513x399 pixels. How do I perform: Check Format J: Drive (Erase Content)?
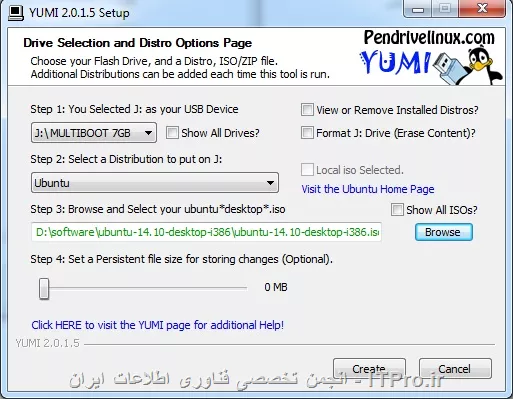[x=307, y=133]
